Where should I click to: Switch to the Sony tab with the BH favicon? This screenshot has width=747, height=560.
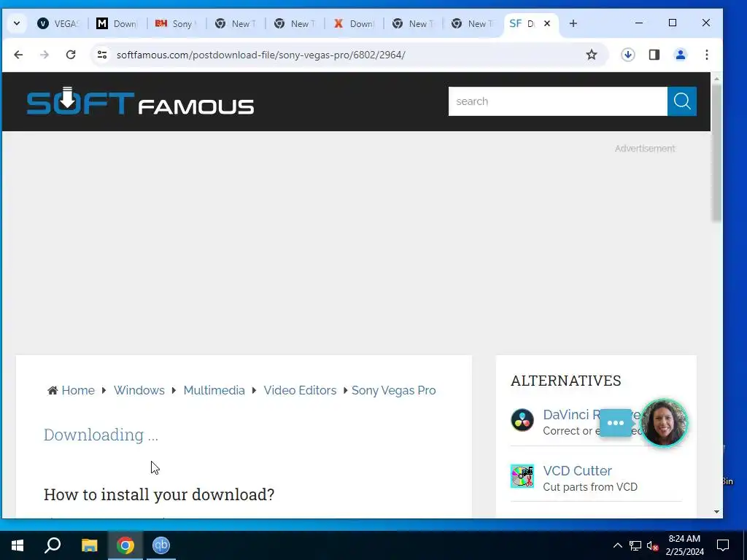(177, 23)
